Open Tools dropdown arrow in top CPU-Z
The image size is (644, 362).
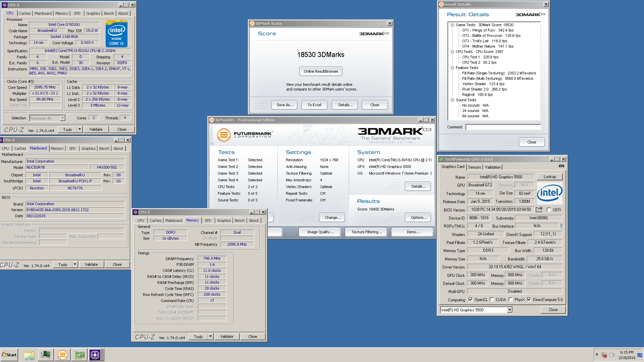[x=79, y=129]
